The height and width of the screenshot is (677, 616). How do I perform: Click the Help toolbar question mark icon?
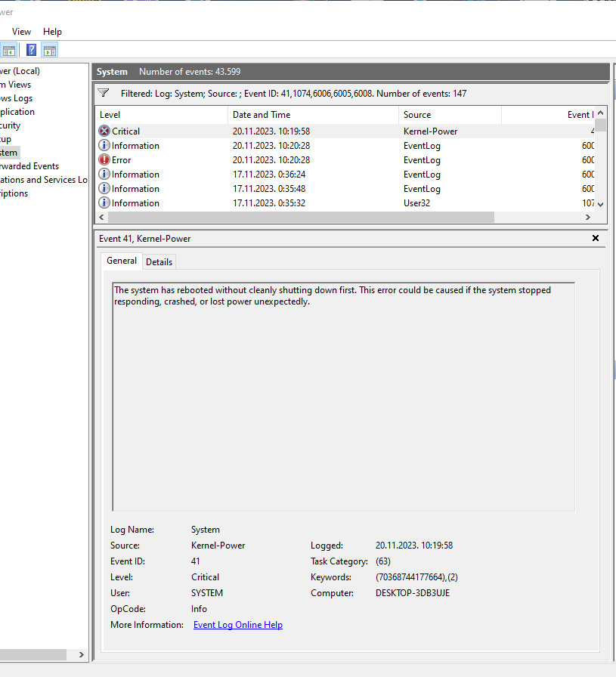click(31, 50)
